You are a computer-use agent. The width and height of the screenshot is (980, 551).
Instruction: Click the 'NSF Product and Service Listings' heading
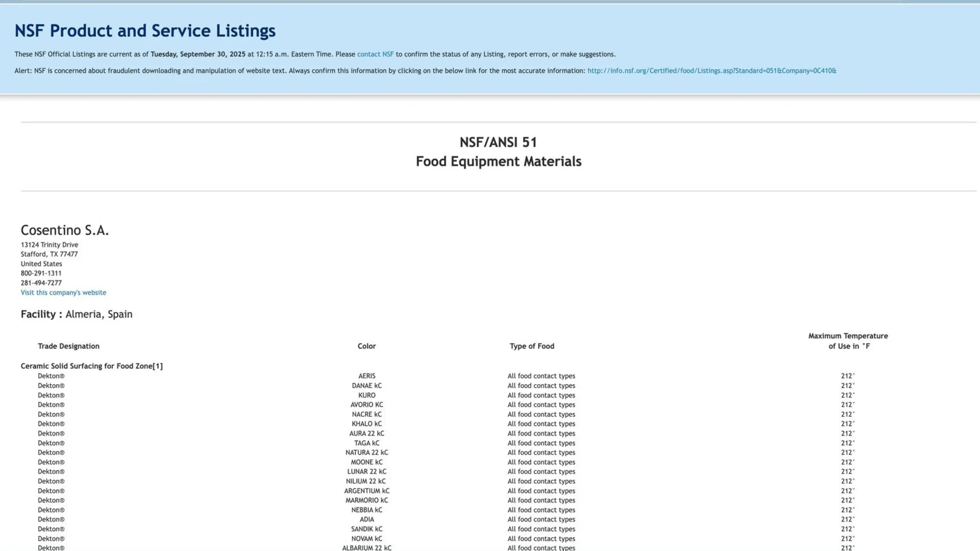pyautogui.click(x=145, y=31)
